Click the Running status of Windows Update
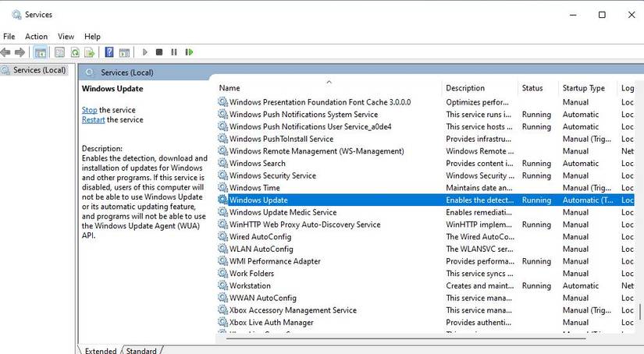This screenshot has height=354, width=644. click(x=536, y=200)
